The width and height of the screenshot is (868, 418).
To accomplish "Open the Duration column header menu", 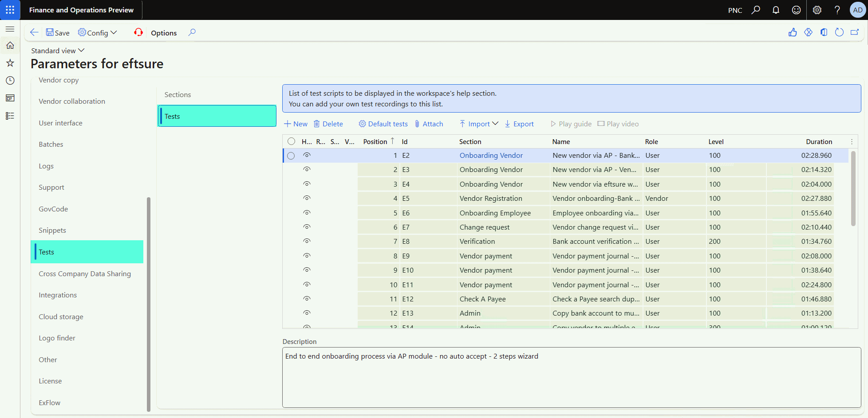I will (x=819, y=141).
